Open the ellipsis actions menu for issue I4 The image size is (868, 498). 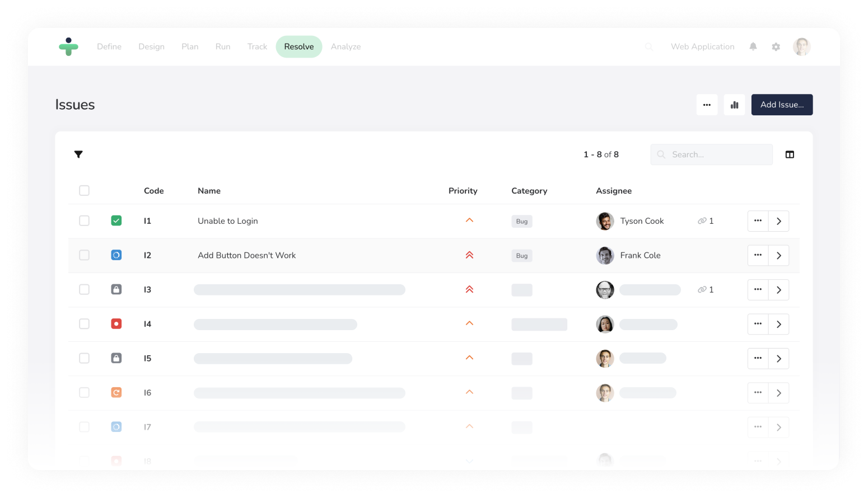click(x=758, y=324)
